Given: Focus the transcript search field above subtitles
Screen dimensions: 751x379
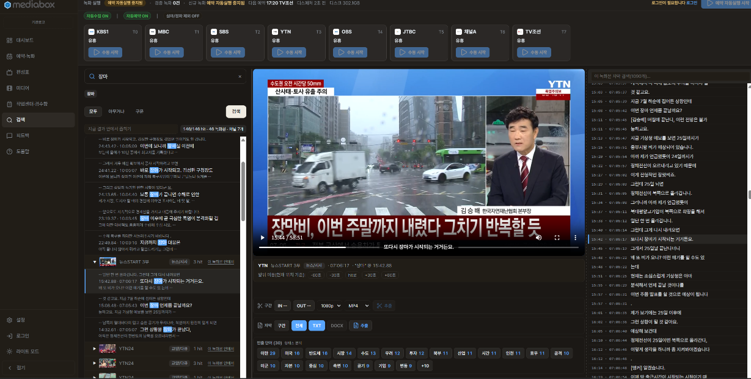Looking at the screenshot, I should point(671,76).
